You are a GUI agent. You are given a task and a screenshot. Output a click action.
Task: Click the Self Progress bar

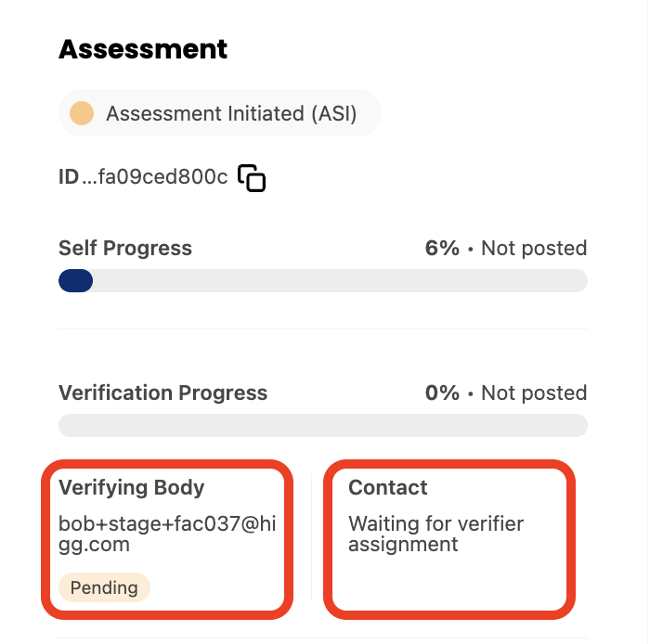click(x=323, y=281)
